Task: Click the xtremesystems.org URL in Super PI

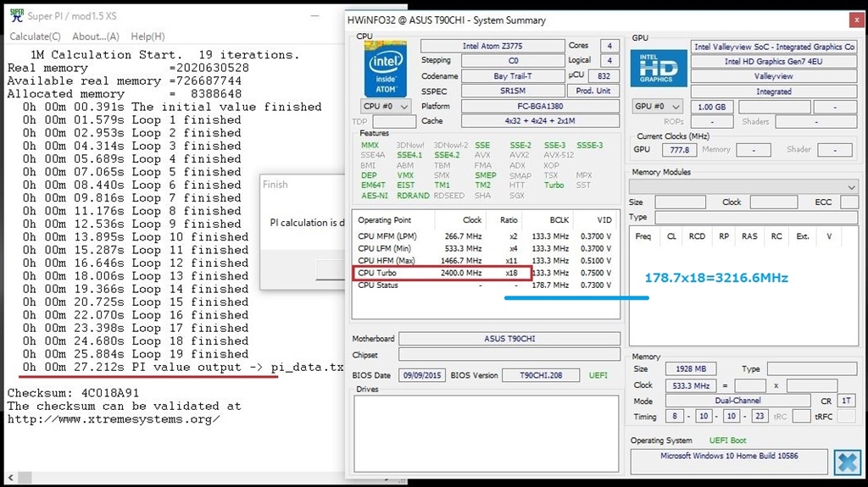Action: (114, 419)
